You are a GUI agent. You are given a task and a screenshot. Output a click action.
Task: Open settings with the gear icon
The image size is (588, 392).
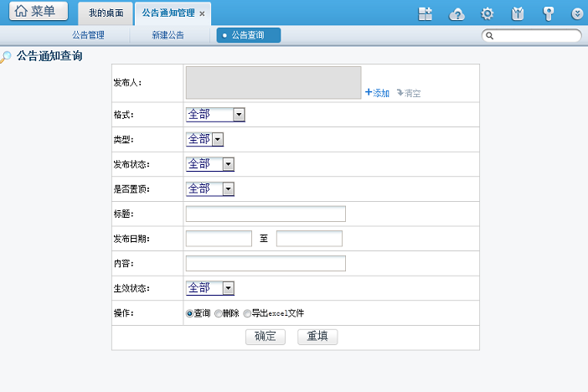[487, 13]
